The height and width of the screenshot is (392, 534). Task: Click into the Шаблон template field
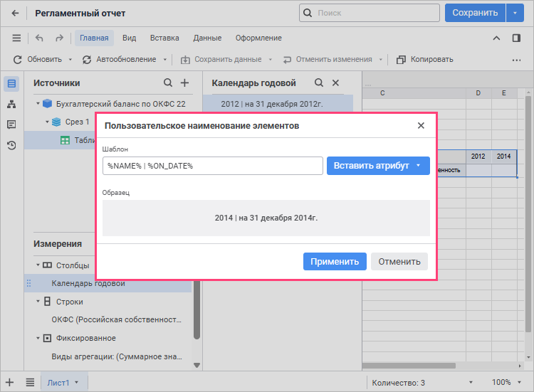[x=212, y=166]
